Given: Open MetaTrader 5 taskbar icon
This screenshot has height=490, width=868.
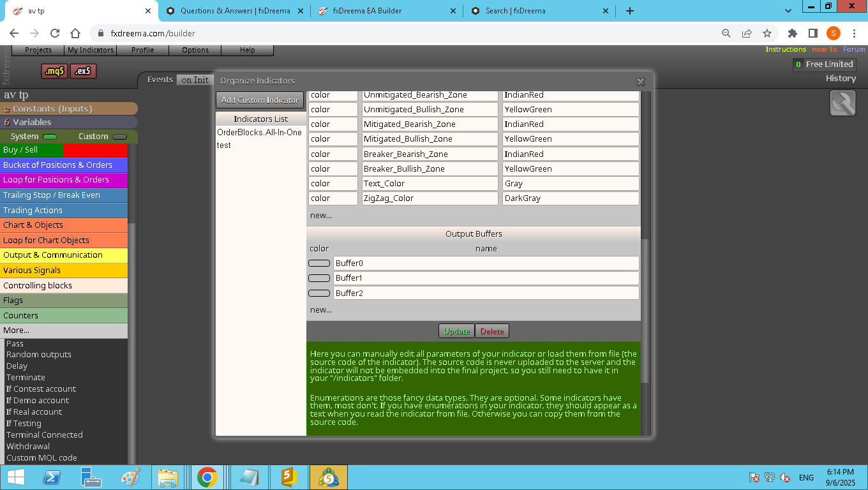Looking at the screenshot, I should tap(329, 477).
